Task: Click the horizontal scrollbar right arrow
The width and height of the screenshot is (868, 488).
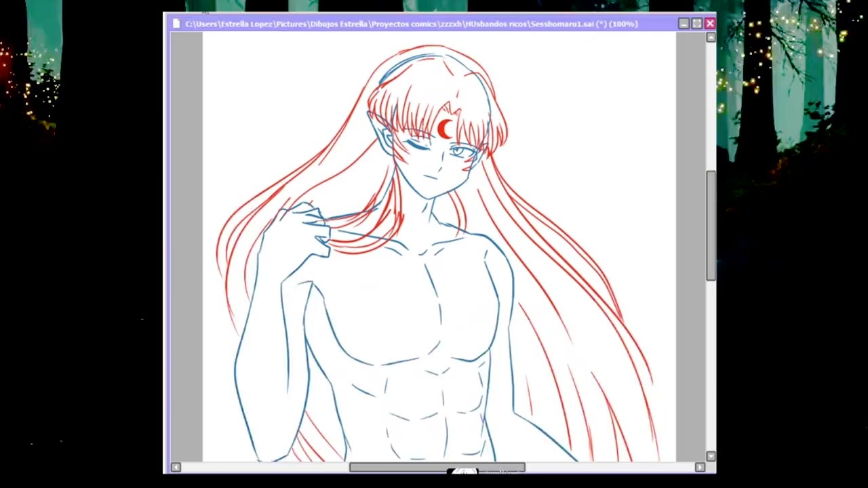Action: click(700, 467)
